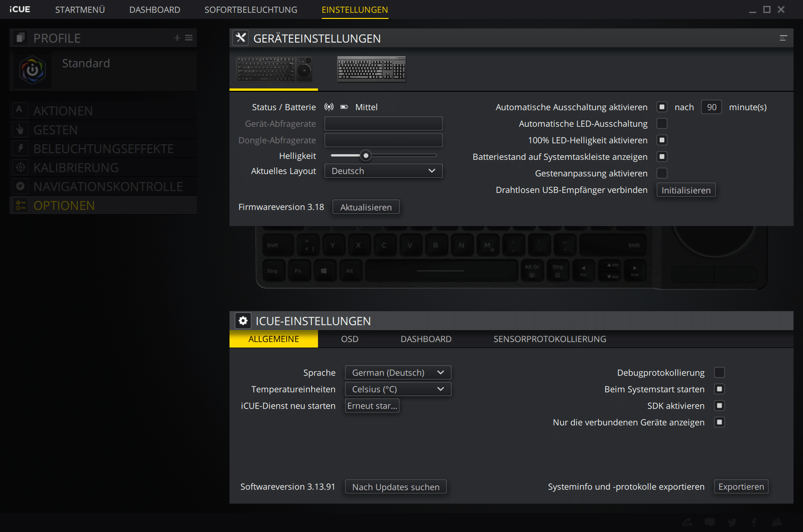Switch to the Sensorprotokollierung tab
This screenshot has height=532, width=803.
549,339
